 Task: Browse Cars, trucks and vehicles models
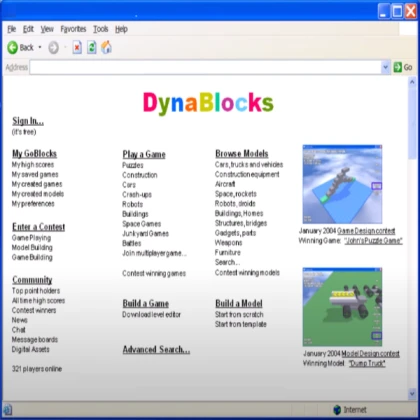(x=249, y=165)
